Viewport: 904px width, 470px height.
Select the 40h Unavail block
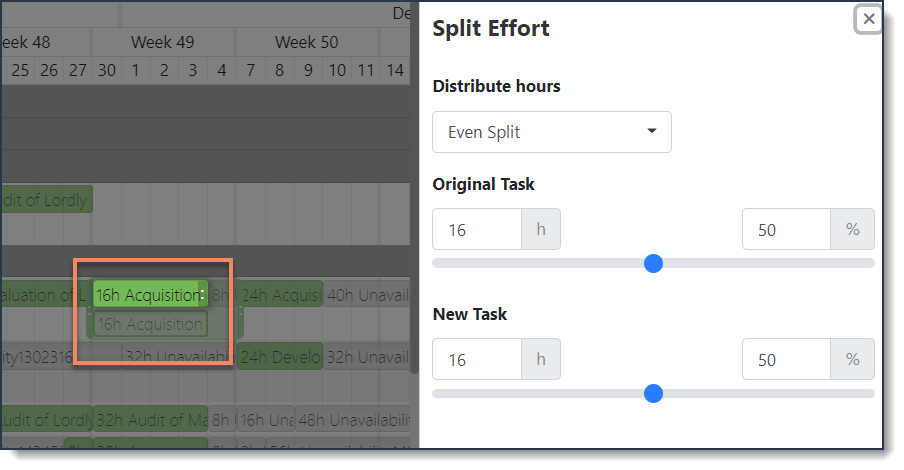[367, 295]
